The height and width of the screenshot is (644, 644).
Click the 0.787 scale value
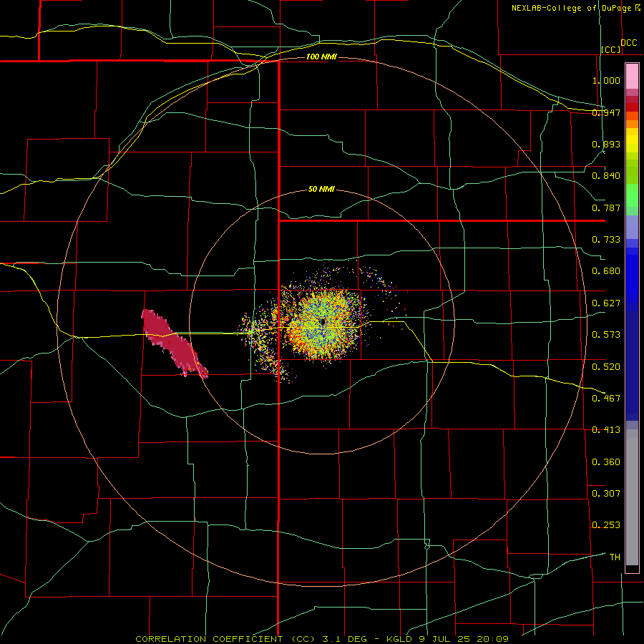click(606, 208)
